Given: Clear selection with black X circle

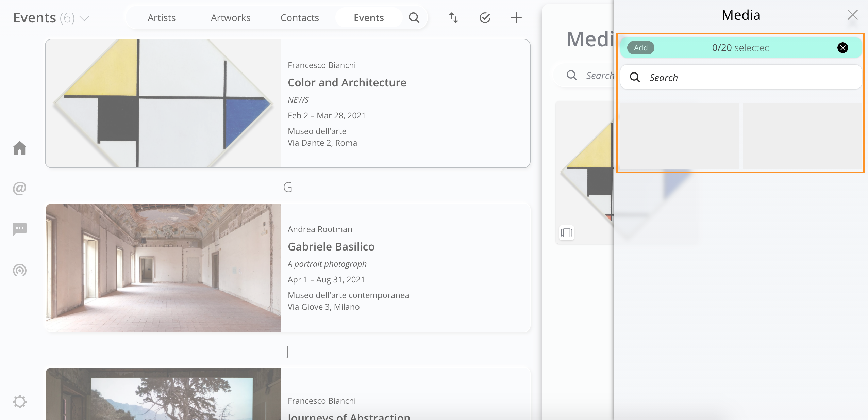Looking at the screenshot, I should pos(842,48).
